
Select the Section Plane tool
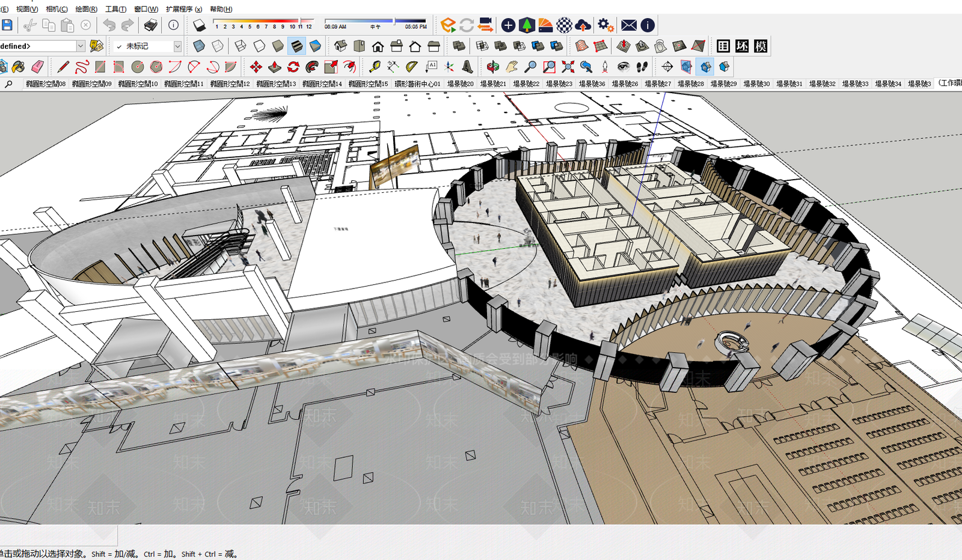tap(667, 67)
